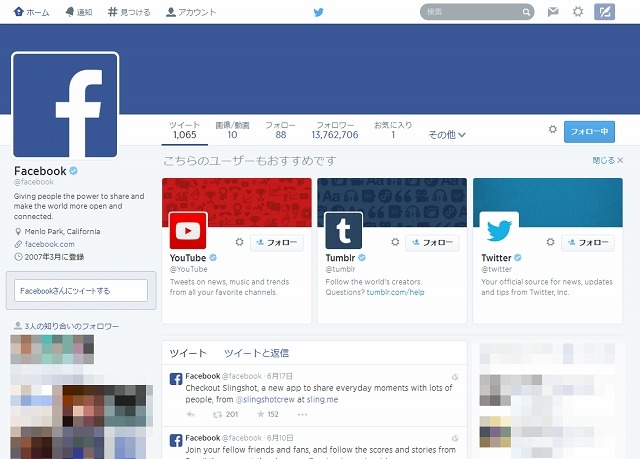640x459 pixels.
Task: Click the search magnifier icon
Action: (526, 12)
